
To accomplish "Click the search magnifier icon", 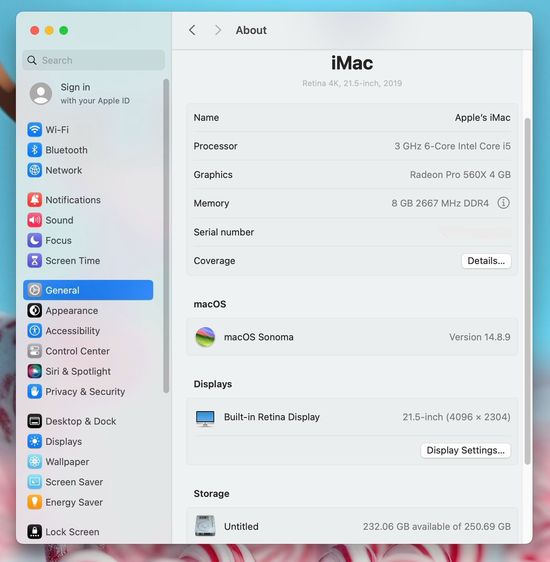I will click(x=32, y=60).
